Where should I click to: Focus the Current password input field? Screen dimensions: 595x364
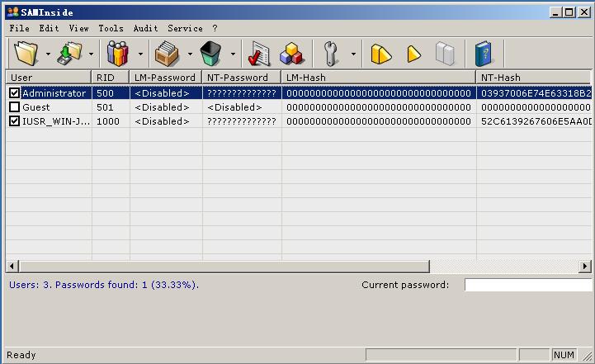pyautogui.click(x=528, y=285)
